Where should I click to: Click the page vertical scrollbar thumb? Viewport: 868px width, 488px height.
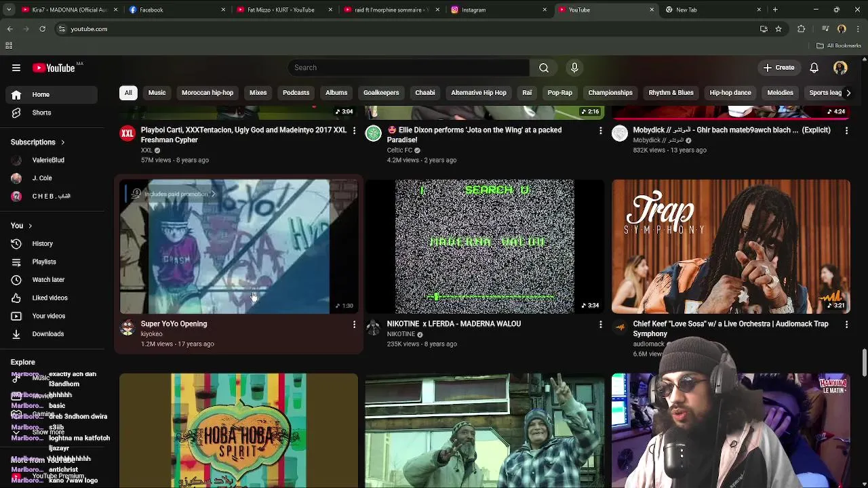click(864, 363)
